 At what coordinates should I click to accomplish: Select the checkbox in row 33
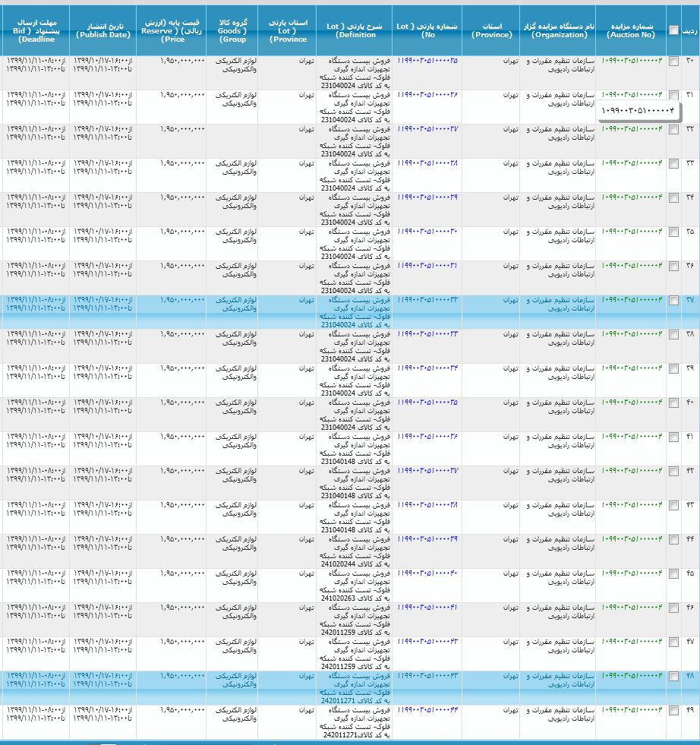tap(674, 163)
